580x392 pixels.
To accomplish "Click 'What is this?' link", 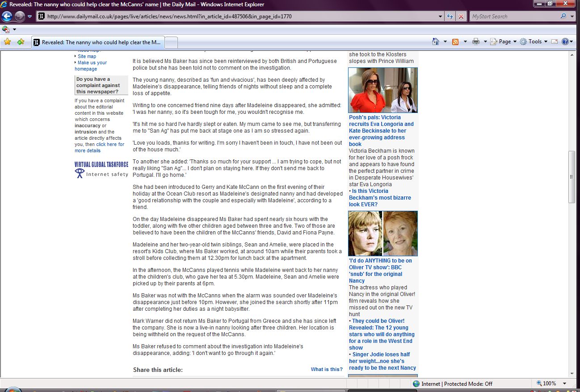I will (327, 369).
